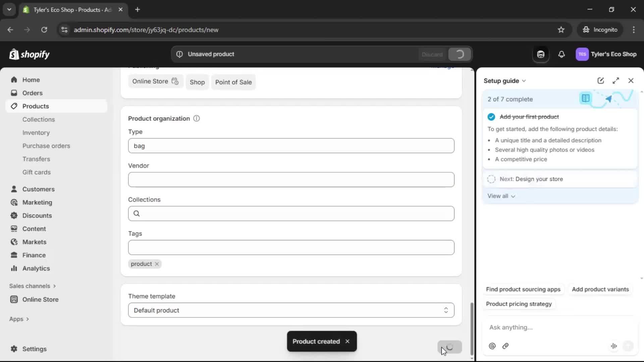Toggle Online Store publishing channel
This screenshot has height=362, width=644.
(155, 82)
